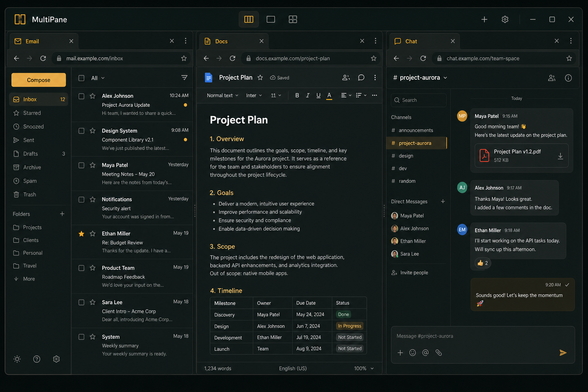Screen dimensions: 588x392
Task: Add a new direct message
Action: point(443,201)
